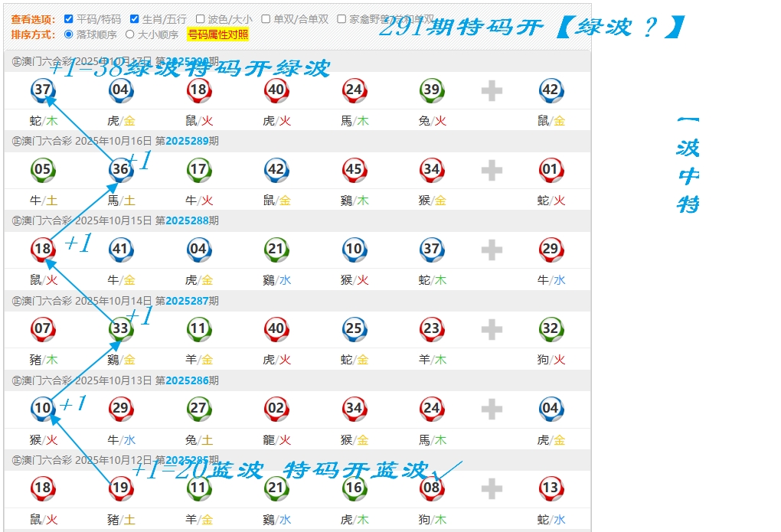Click green ball 33 in issue 2025287
The width and height of the screenshot is (781, 532).
121,329
